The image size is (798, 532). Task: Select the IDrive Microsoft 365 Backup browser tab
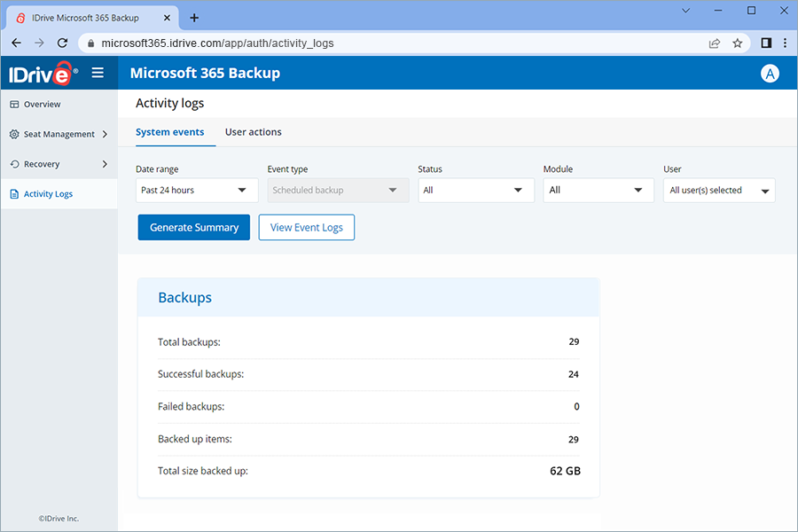91,18
